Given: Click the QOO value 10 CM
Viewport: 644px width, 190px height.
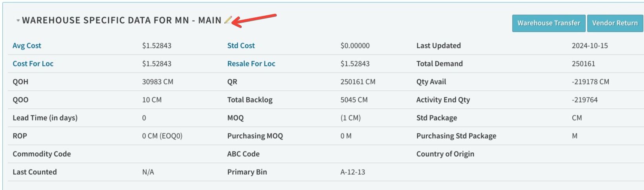Looking at the screenshot, I should (x=152, y=100).
